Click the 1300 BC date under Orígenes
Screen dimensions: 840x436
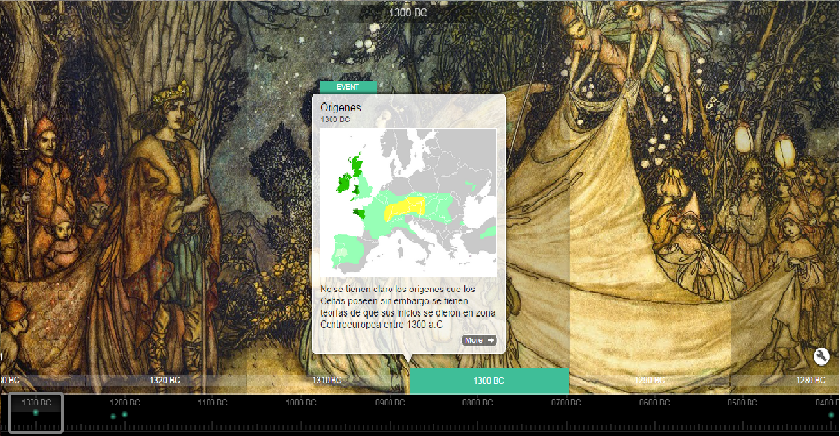(x=335, y=119)
